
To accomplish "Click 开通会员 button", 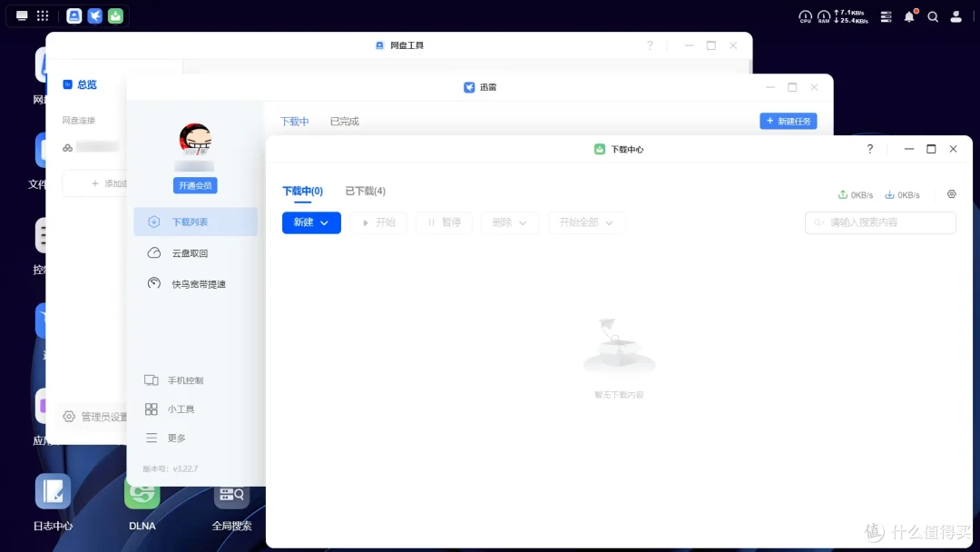I will [195, 186].
